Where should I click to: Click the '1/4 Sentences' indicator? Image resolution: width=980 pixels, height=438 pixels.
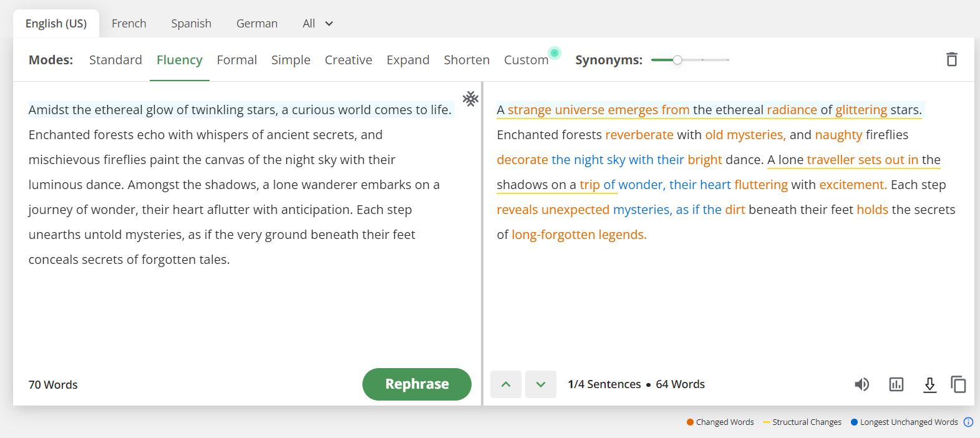click(x=604, y=384)
